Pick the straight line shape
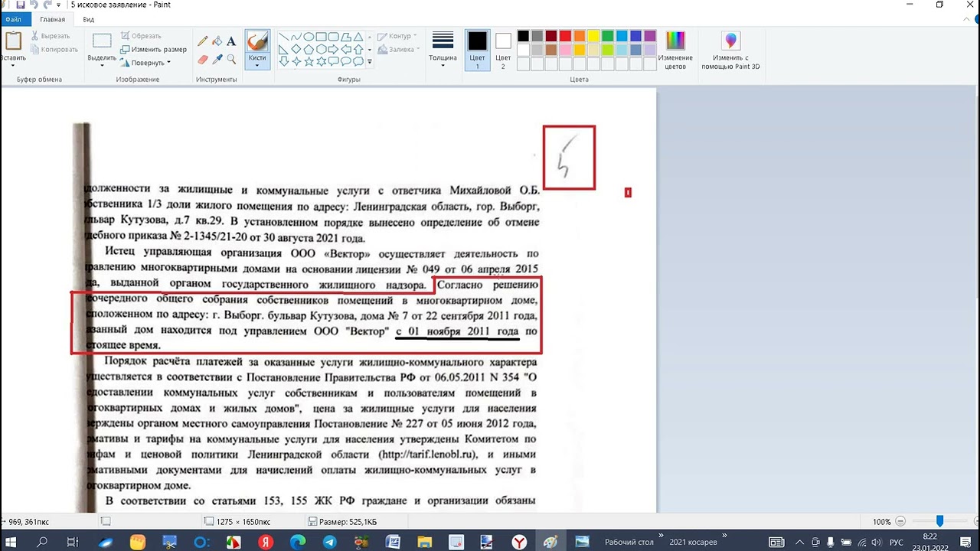Image resolution: width=980 pixels, height=551 pixels. [x=283, y=36]
